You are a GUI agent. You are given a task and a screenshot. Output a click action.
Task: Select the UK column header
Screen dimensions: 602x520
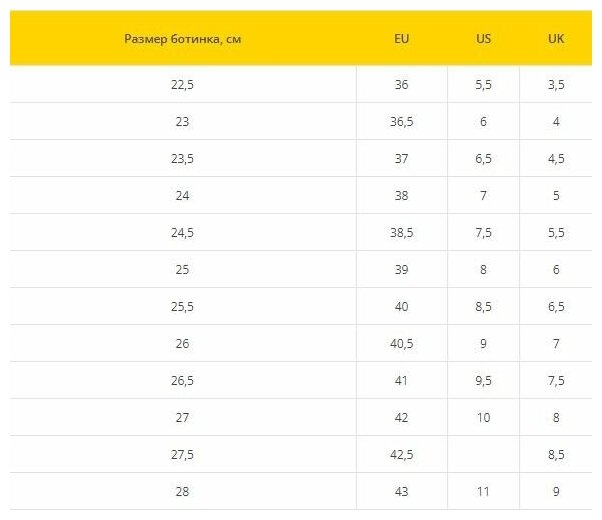point(556,39)
